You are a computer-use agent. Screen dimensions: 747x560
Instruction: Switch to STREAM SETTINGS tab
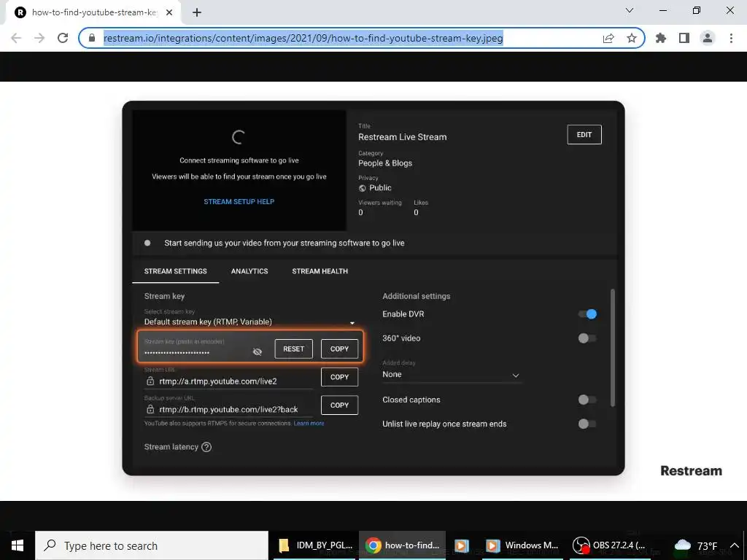175,271
